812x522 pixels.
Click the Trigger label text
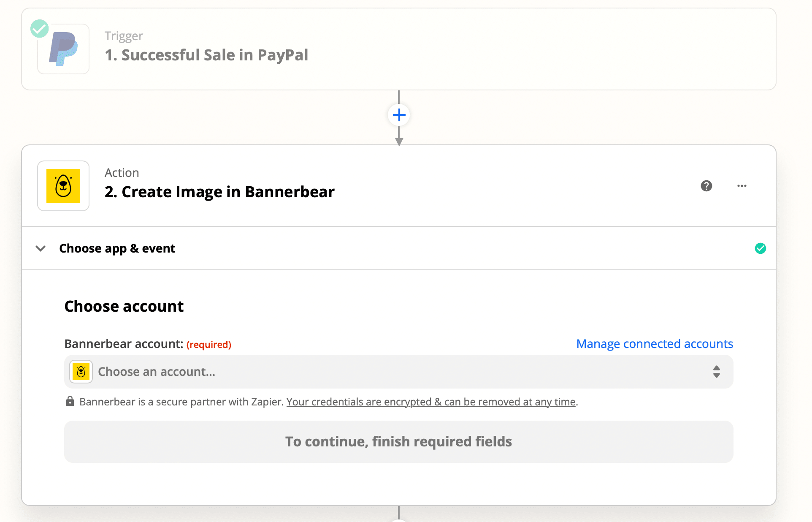coord(124,36)
